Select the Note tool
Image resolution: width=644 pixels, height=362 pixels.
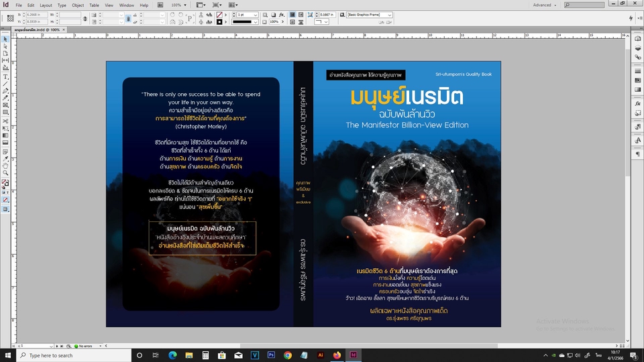point(5,152)
